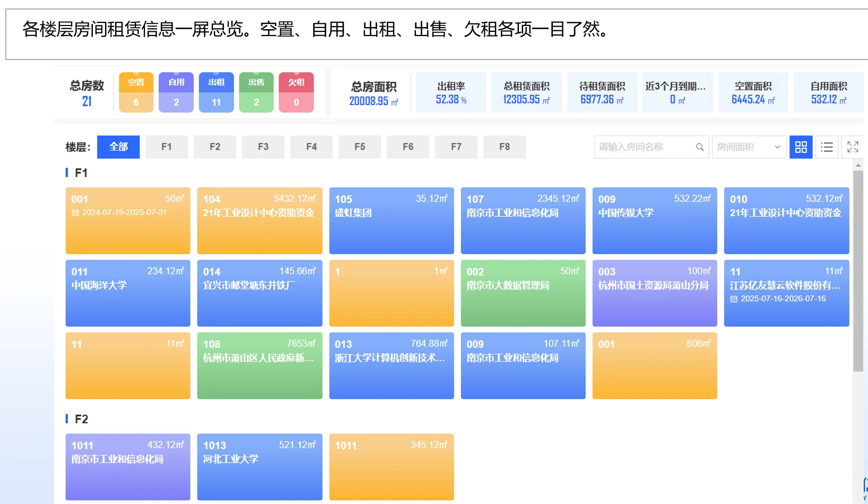Switch to the grid card view icon
Screen dimensions: 868x504
(801, 147)
